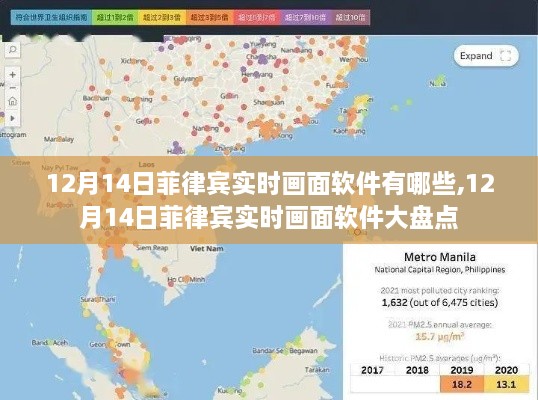The image size is (538, 400).
Task: Click the George Town label
Action: click(x=110, y=344)
